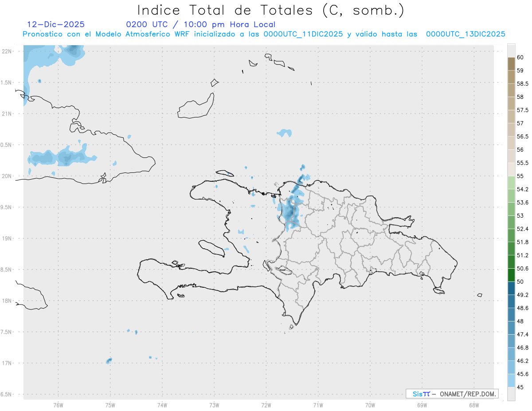The width and height of the screenshot is (532, 411).
Task: Click the colorbar label "48.6"
Action: [523, 308]
